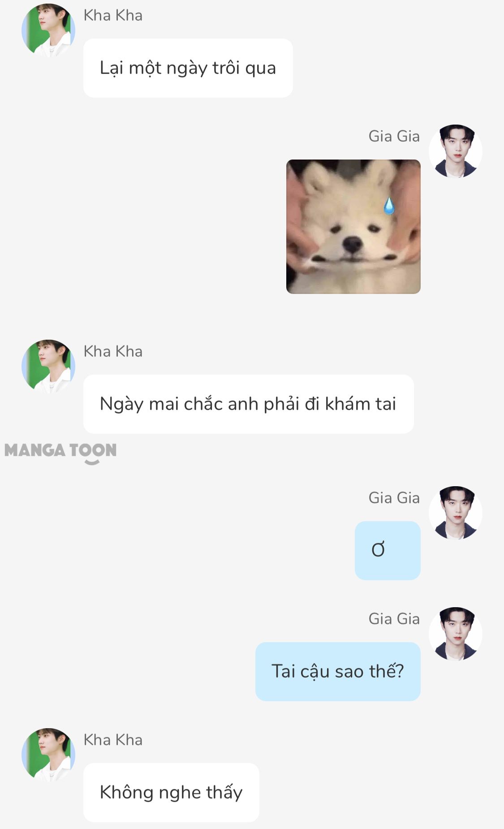504x829 pixels.
Task: Tap the 'Ngày mai chắc anh phải đi khám tai' message
Action: click(249, 404)
